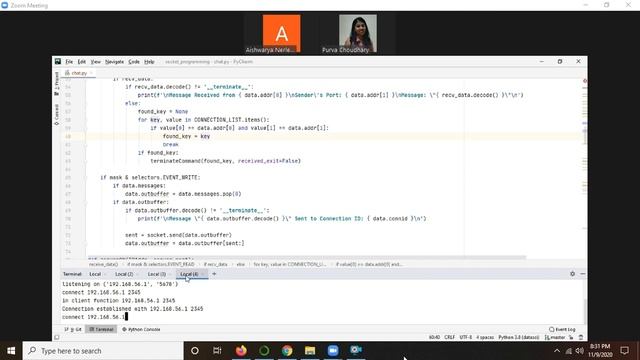The height and width of the screenshot is (360, 640).
Task: Toggle the read-only lock icon in status bar
Action: (571, 338)
